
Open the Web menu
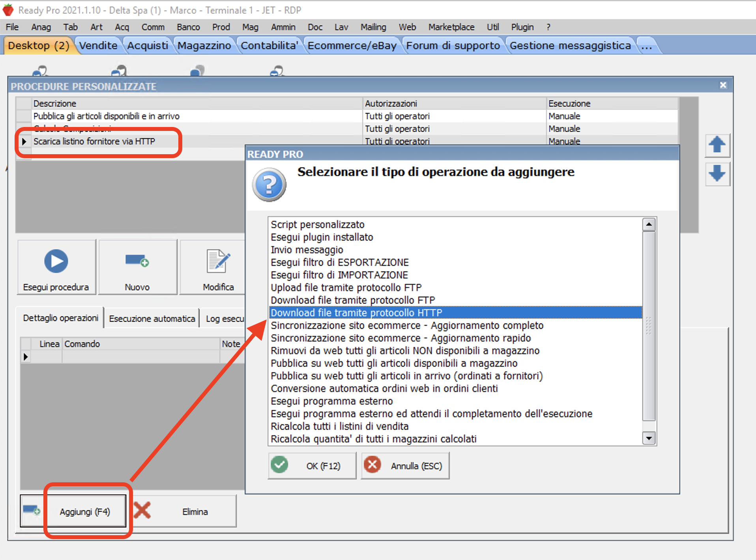pyautogui.click(x=407, y=27)
